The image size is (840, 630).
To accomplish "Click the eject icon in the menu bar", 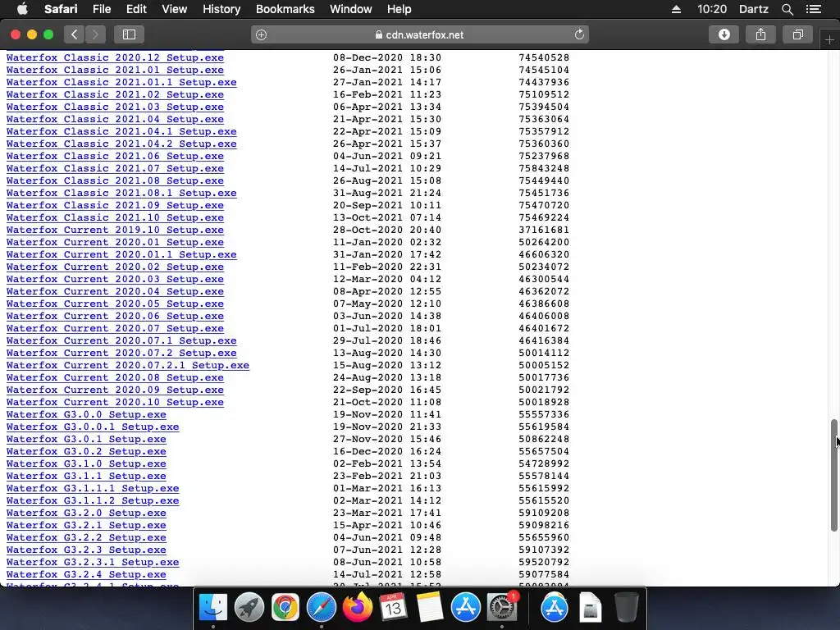I will pyautogui.click(x=676, y=9).
